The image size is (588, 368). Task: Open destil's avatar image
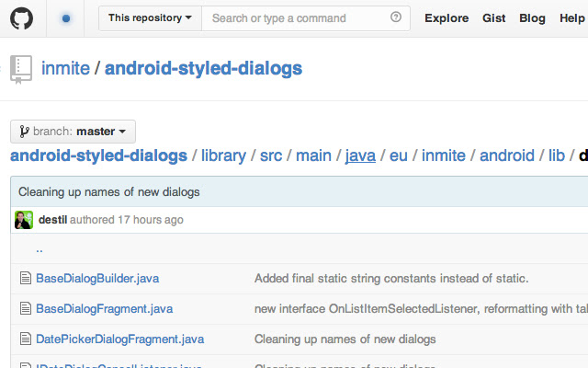[24, 220]
